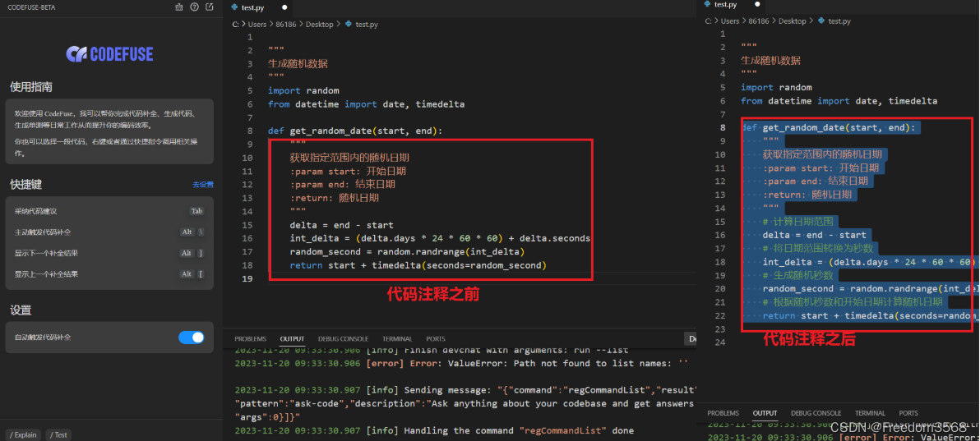980x441 pixels.
Task: Click the /Explain command button
Action: click(x=23, y=434)
